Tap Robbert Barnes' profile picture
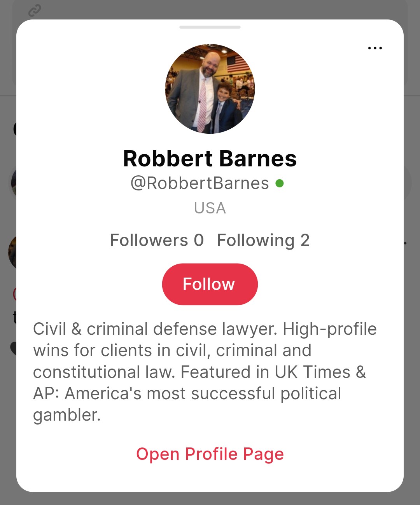Viewport: 420px width, 505px height. coord(210,89)
